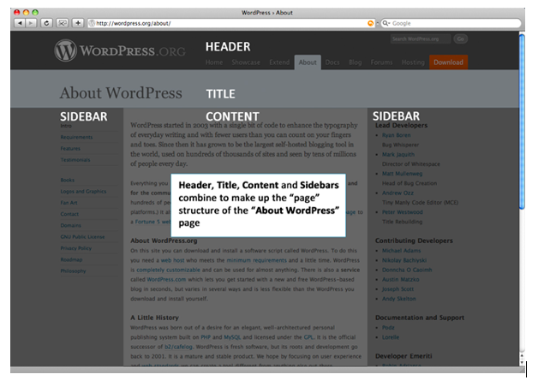
Task: Click the Peter Westwood developer link
Action: click(403, 212)
